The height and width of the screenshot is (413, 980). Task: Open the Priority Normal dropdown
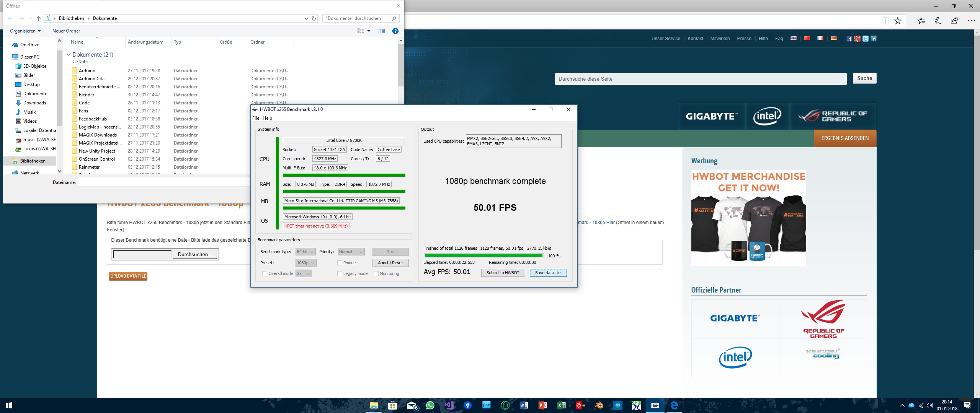(351, 252)
